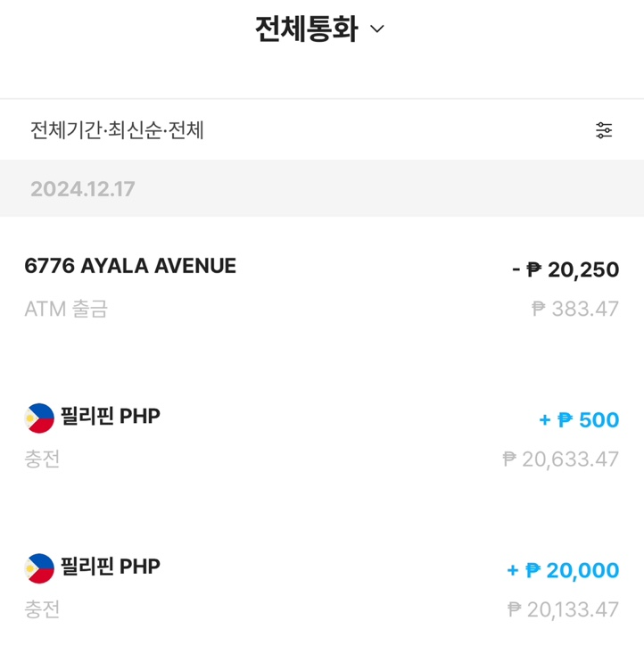Open the 필리핀 PHP entry with ₱20,000

pyautogui.click(x=111, y=567)
